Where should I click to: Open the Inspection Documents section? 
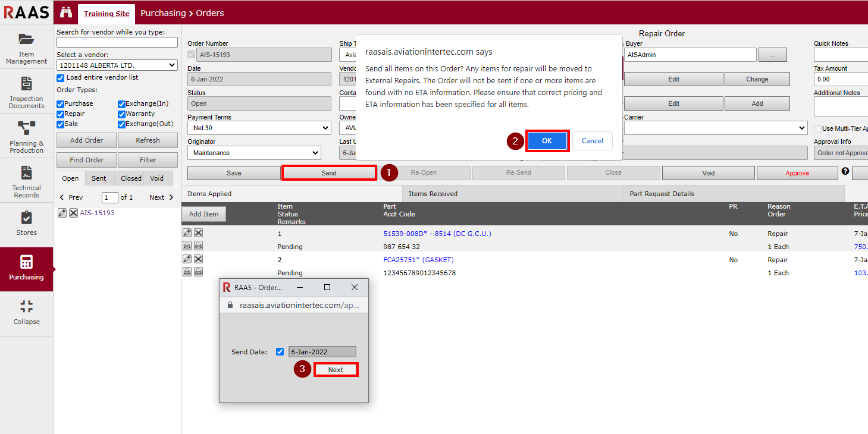pyautogui.click(x=26, y=92)
